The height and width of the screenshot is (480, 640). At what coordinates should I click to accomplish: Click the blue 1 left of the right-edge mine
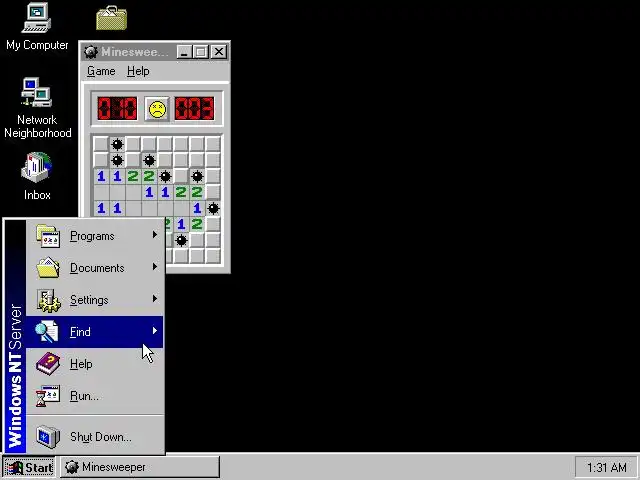point(197,209)
